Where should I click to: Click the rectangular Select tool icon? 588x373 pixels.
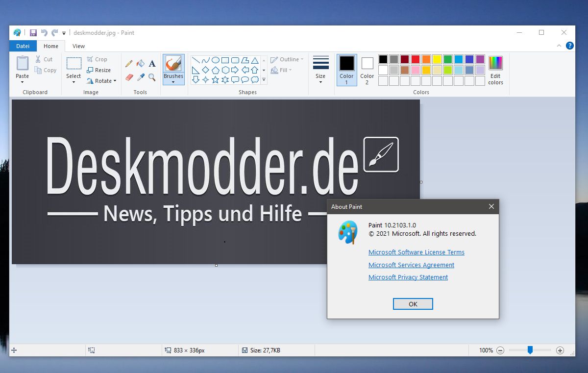tap(73, 63)
